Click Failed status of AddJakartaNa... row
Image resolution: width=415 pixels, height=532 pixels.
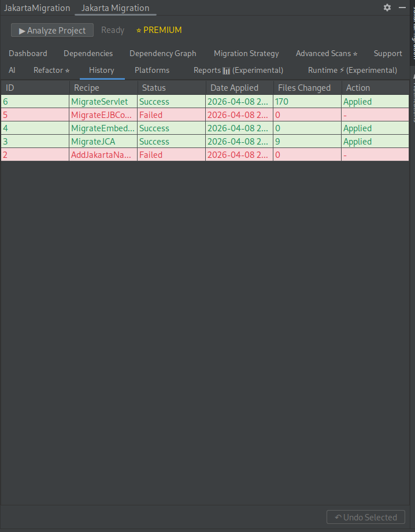click(172, 155)
